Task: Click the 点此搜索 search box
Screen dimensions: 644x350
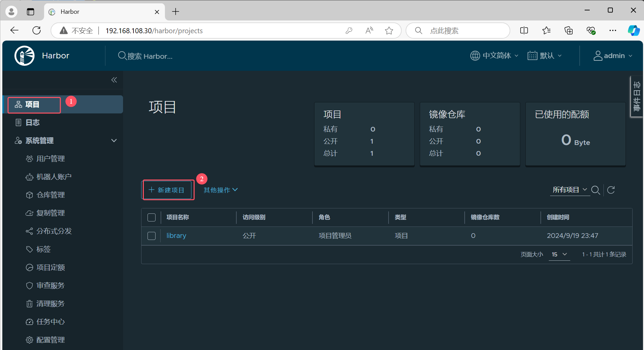Action: tap(458, 31)
